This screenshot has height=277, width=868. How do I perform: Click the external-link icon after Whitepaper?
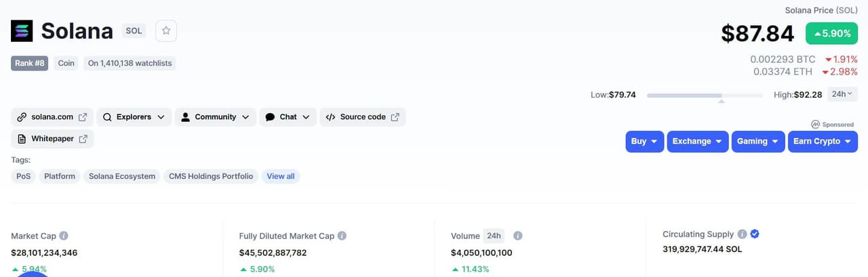pyautogui.click(x=83, y=139)
